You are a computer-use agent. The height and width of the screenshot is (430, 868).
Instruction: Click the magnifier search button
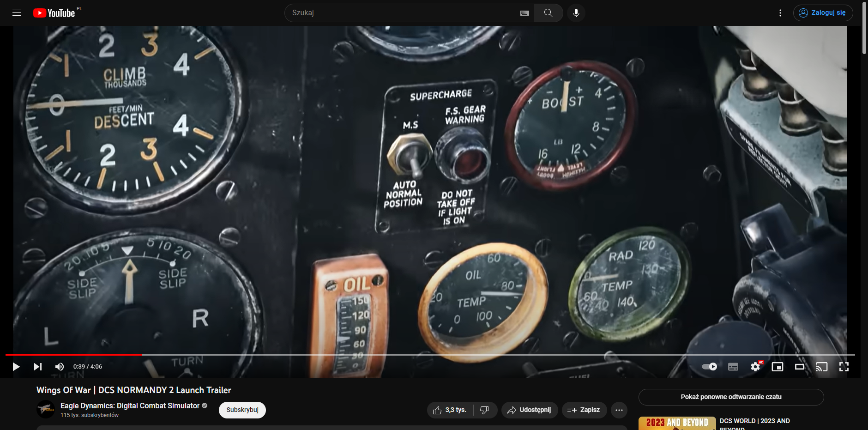click(x=548, y=13)
